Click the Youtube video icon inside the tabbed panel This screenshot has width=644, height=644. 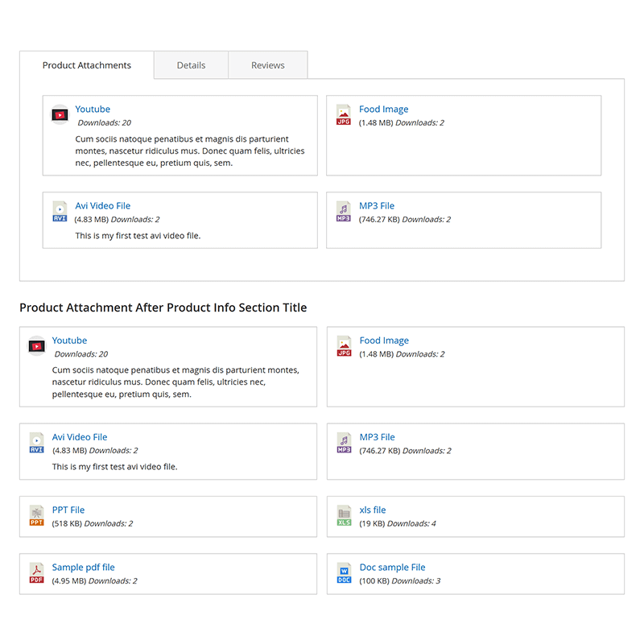pos(60,115)
